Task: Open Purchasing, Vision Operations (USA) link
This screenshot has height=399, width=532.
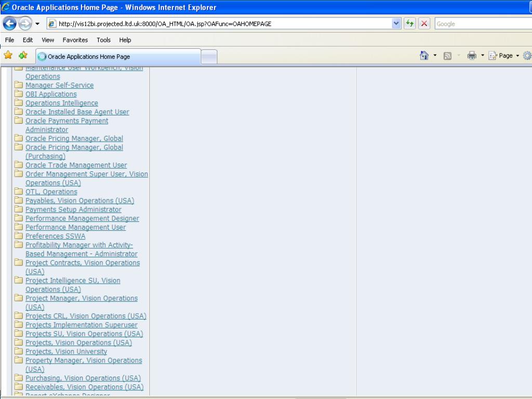Action: (x=83, y=378)
